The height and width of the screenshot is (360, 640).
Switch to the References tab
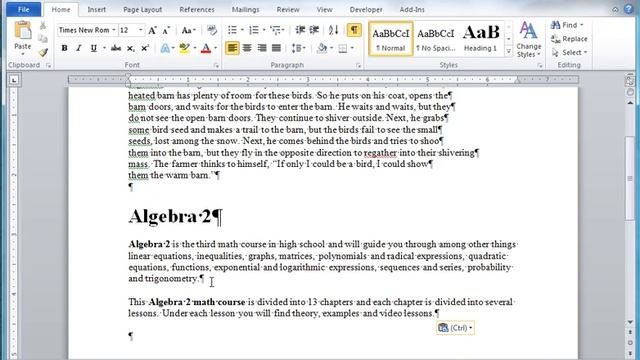click(x=197, y=9)
